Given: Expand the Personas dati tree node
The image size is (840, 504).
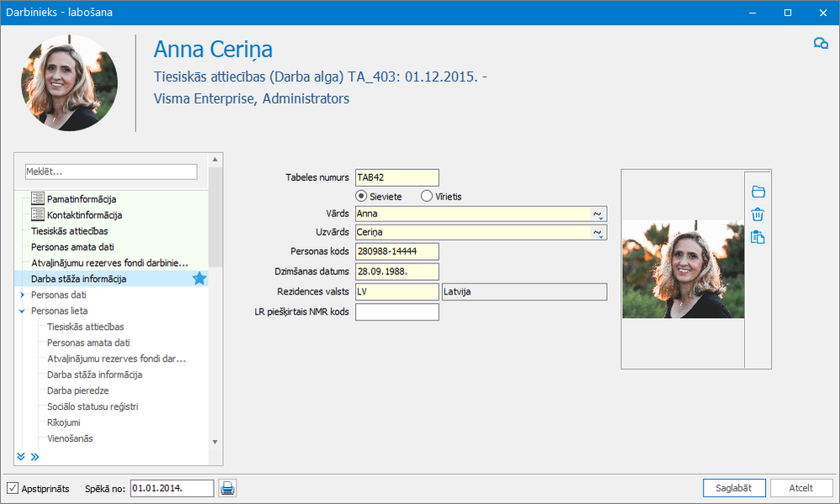Looking at the screenshot, I should point(22,295).
